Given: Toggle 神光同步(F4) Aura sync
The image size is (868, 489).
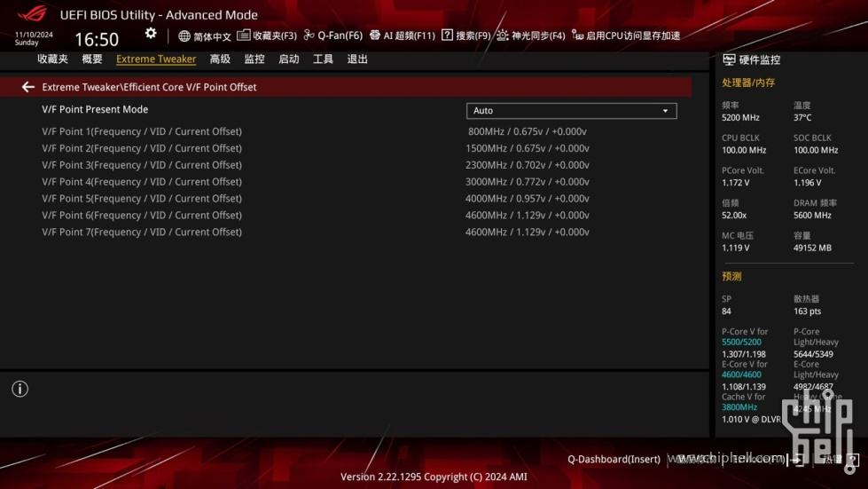Looking at the screenshot, I should tap(531, 35).
